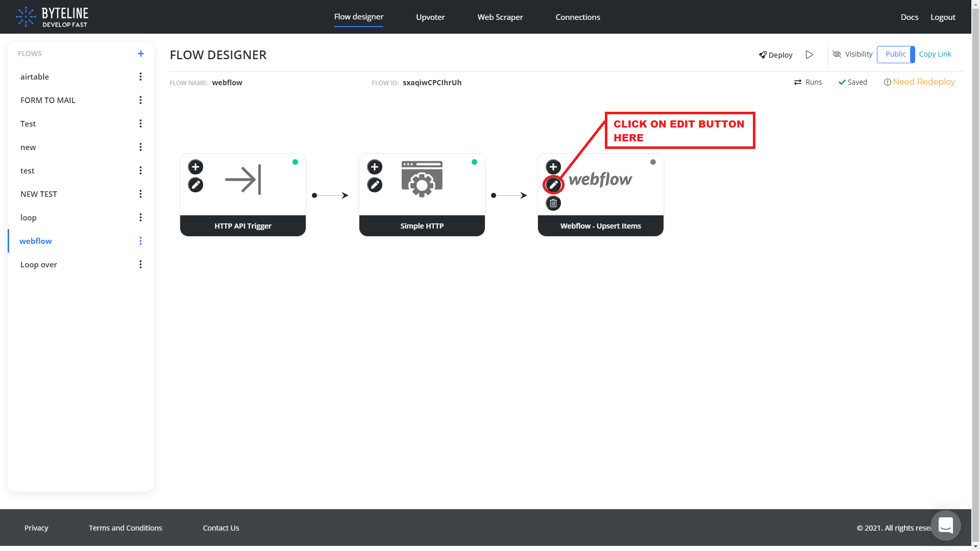The height and width of the screenshot is (551, 980).
Task: Copy the public flow link
Action: point(935,54)
